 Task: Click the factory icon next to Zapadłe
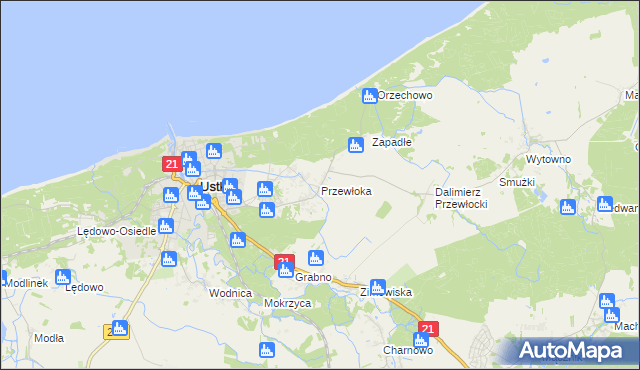pyautogui.click(x=356, y=145)
